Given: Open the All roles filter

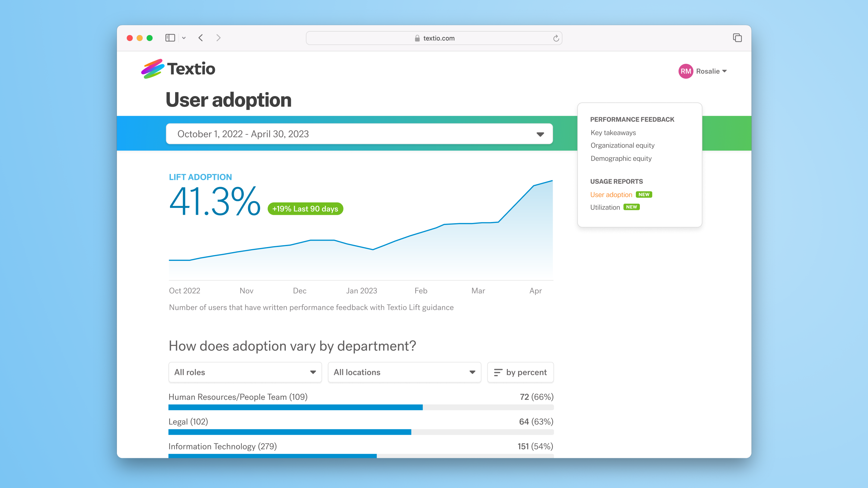Looking at the screenshot, I should tap(245, 372).
